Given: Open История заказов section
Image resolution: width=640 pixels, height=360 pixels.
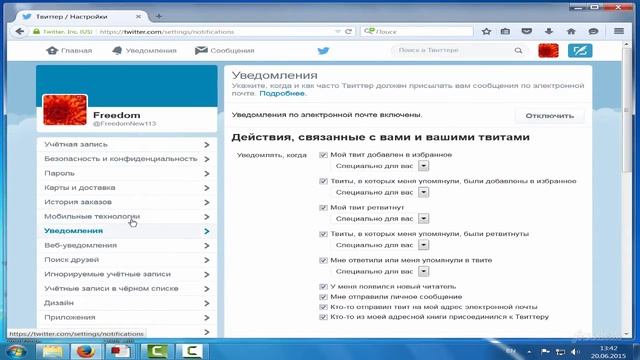Looking at the screenshot, I should coord(127,202).
